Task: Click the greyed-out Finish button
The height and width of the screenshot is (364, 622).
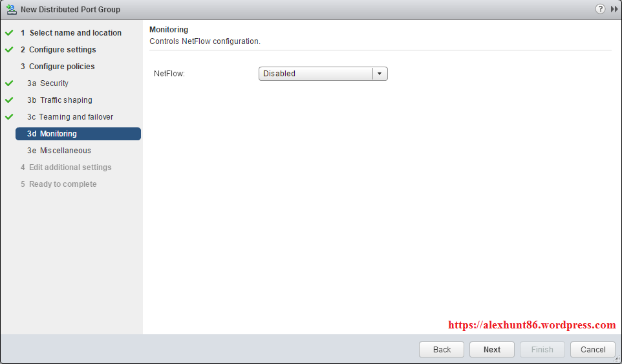Action: pyautogui.click(x=542, y=349)
